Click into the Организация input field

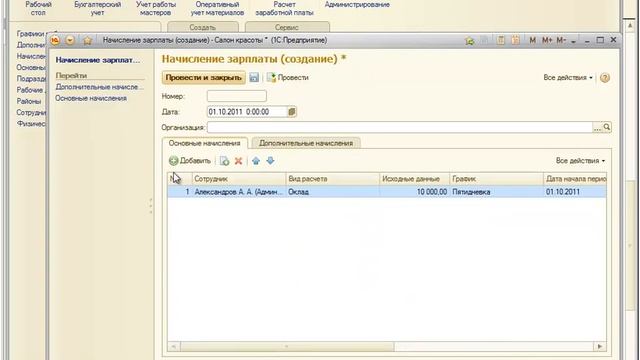[400, 127]
